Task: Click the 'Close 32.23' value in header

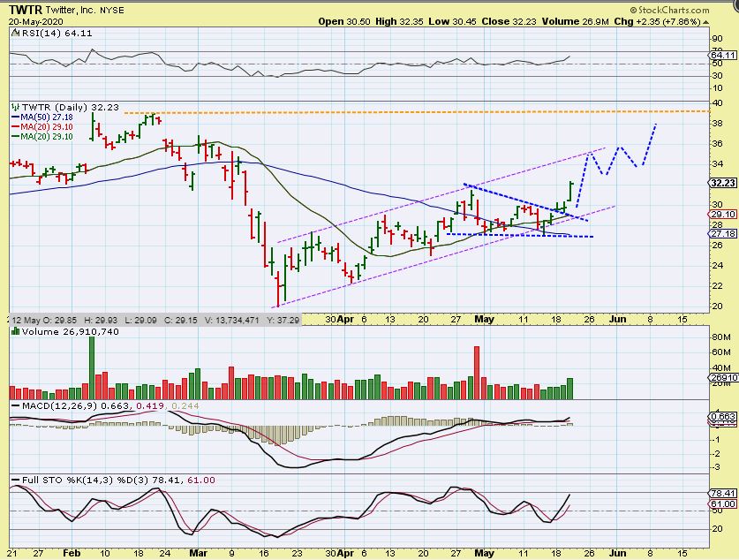Action: (x=509, y=22)
